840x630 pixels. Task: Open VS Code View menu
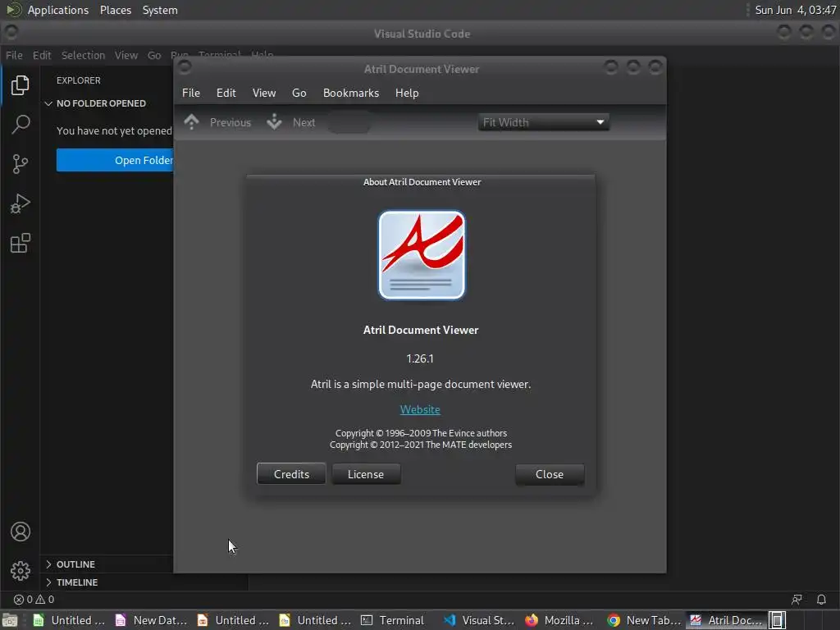point(126,55)
